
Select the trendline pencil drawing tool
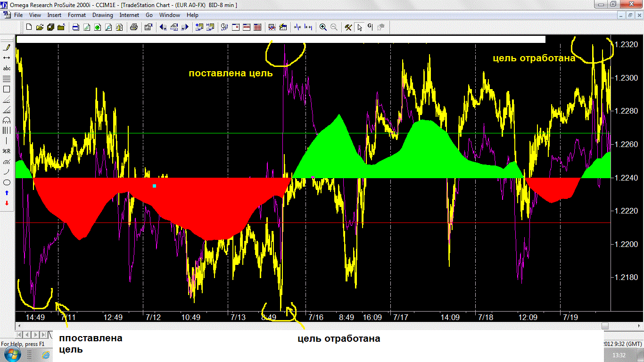click(x=7, y=47)
